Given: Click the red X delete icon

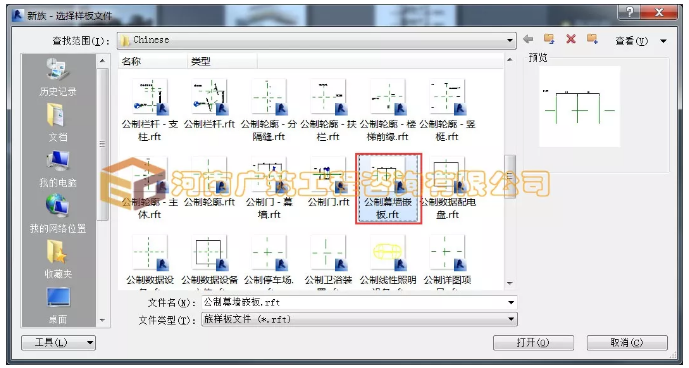Looking at the screenshot, I should pyautogui.click(x=571, y=39).
